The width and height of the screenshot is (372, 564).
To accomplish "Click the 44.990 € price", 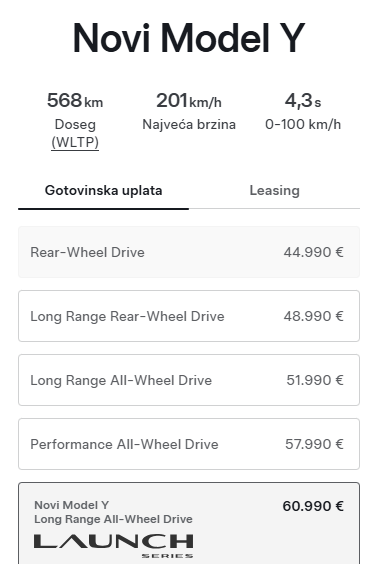I will click(x=313, y=252).
